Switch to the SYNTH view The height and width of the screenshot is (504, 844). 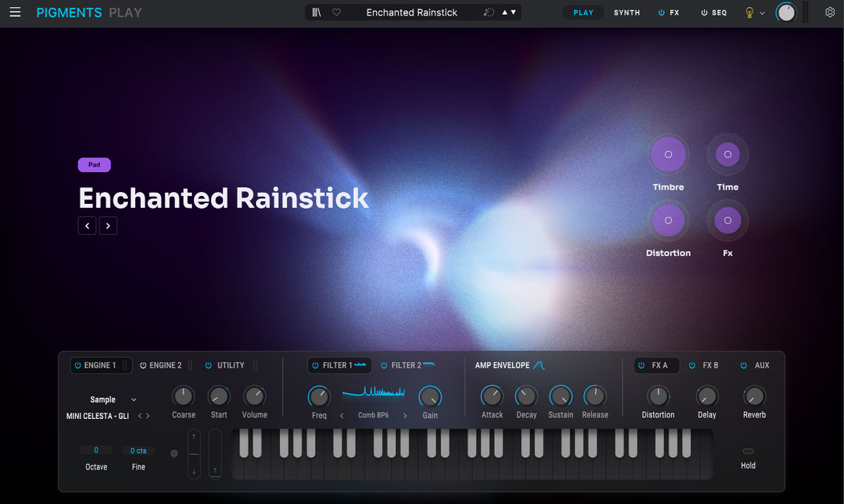[627, 13]
